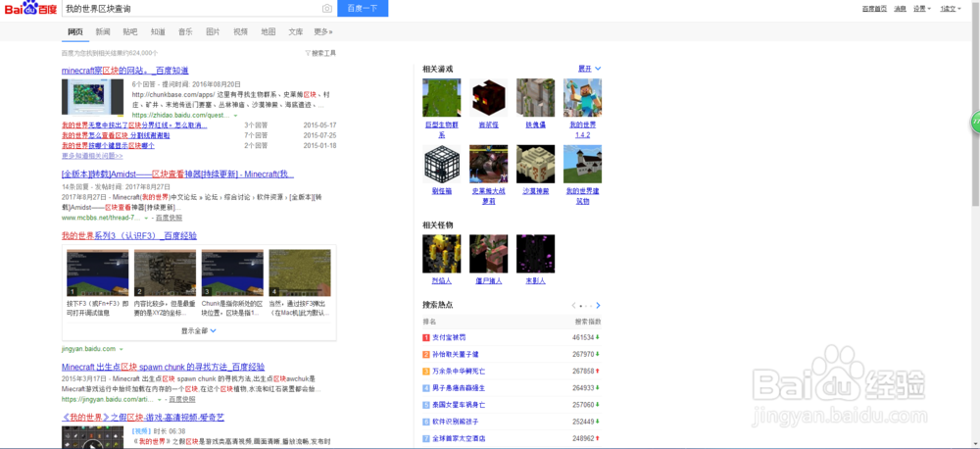
Task: Open 百度首页 link in header
Action: pos(874,9)
